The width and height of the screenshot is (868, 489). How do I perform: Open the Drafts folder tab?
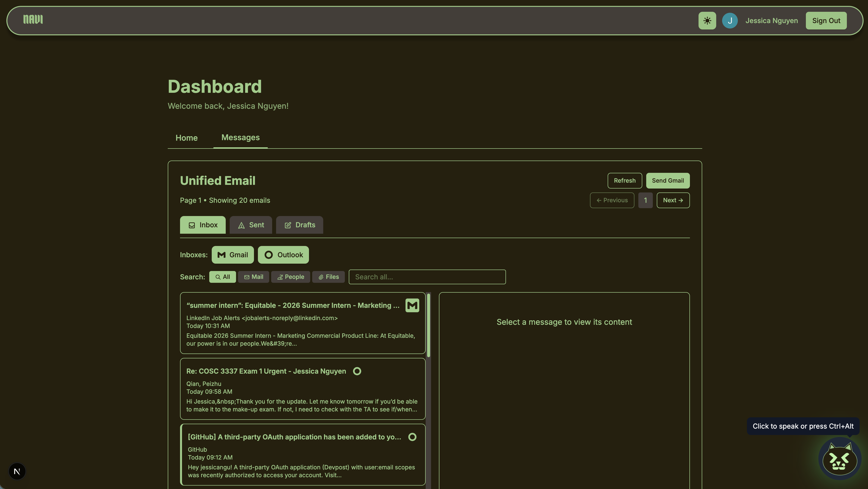299,225
